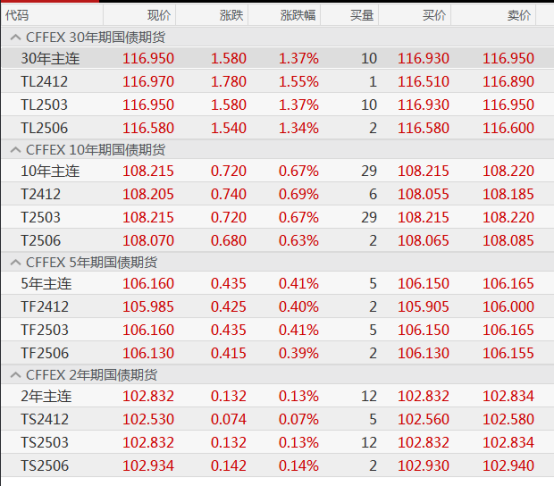Collapse CFFEX 30年期国债期货 group
This screenshot has height=486, width=554.
pos(15,37)
